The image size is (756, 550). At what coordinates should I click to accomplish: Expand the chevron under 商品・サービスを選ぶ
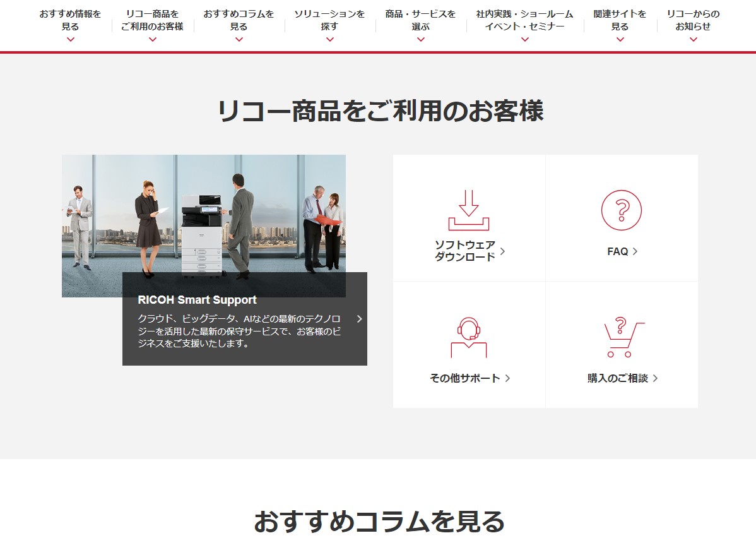click(x=420, y=40)
